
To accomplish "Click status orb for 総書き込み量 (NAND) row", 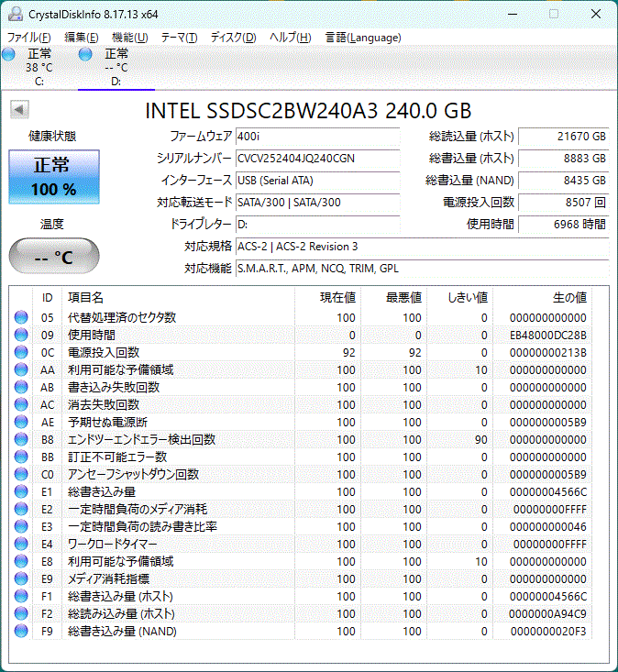I will pos(21,632).
